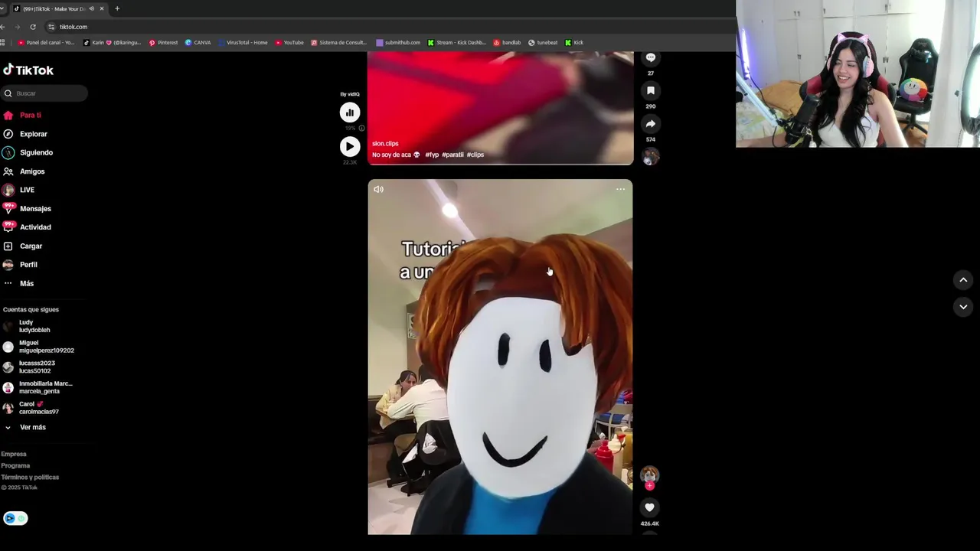Viewport: 980px width, 551px height.
Task: Click the Programa footer link
Action: (15, 465)
